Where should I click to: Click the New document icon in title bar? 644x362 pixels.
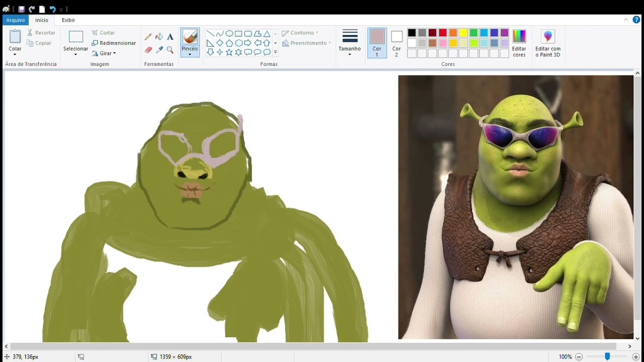tap(42, 9)
